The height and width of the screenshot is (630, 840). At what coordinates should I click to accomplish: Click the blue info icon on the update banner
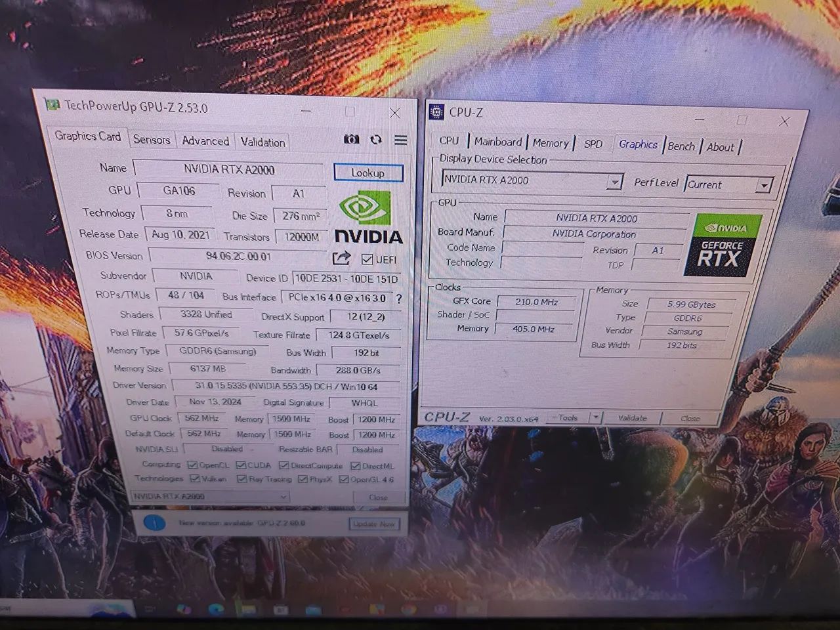click(155, 524)
